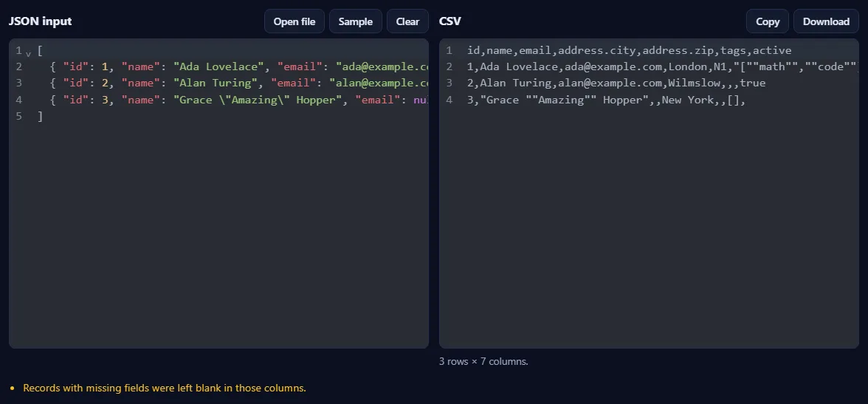Click the "3 rows × 7 columns." status text
The image size is (868, 404).
click(483, 361)
